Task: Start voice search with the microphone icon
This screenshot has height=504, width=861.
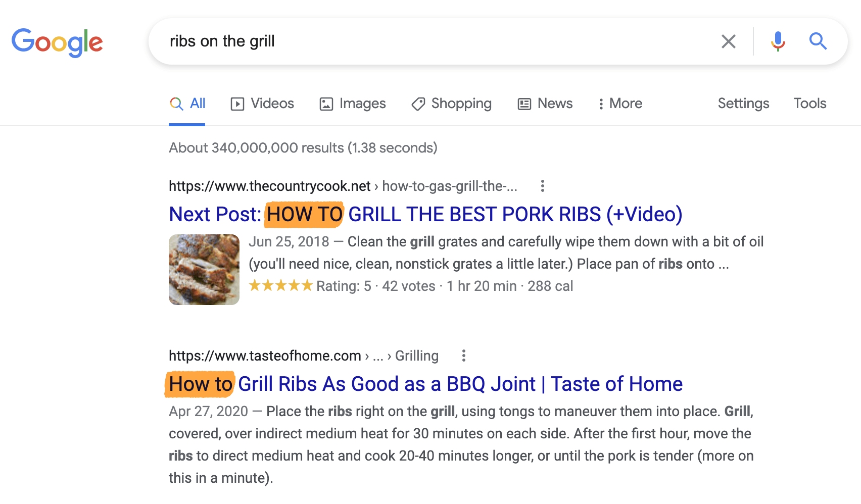Action: [x=778, y=41]
